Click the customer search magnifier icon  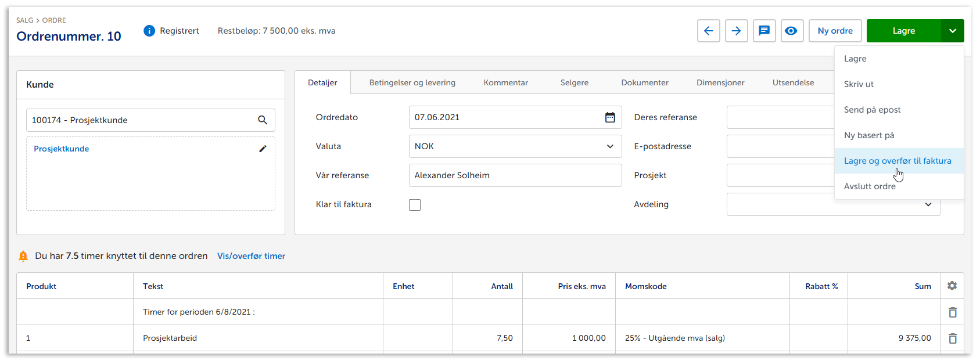tap(263, 120)
